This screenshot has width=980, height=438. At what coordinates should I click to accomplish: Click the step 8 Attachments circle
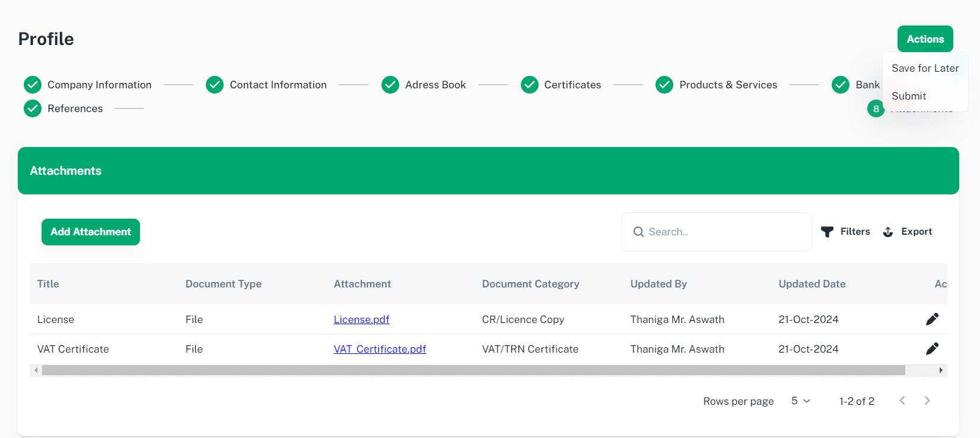tap(876, 109)
